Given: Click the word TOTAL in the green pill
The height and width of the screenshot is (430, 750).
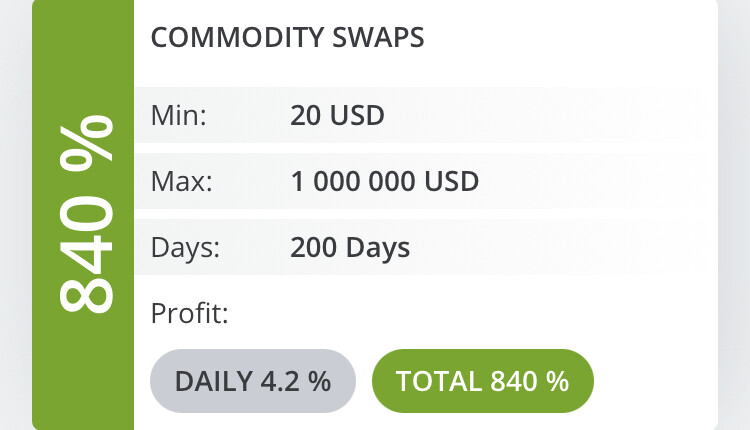Looking at the screenshot, I should click(x=439, y=381).
